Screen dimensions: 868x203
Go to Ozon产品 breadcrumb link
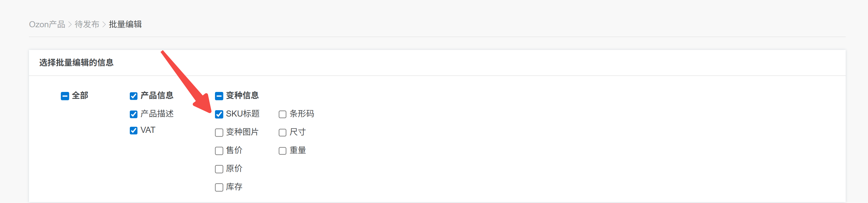click(47, 24)
